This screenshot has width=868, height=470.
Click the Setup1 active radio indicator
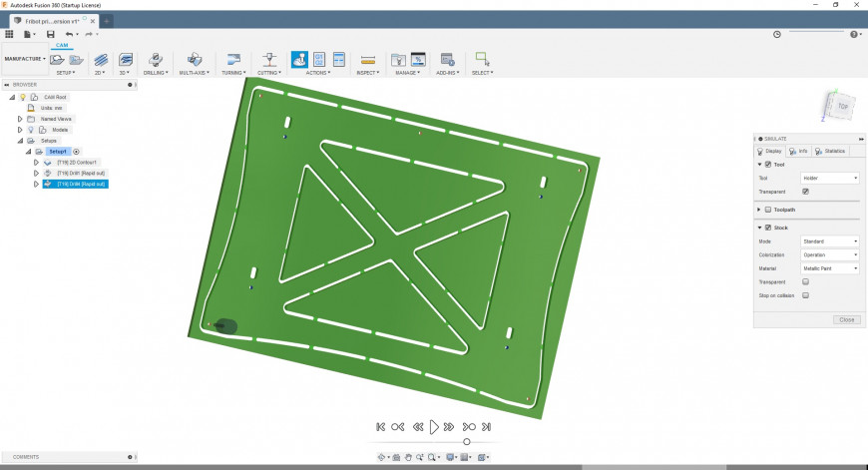77,151
